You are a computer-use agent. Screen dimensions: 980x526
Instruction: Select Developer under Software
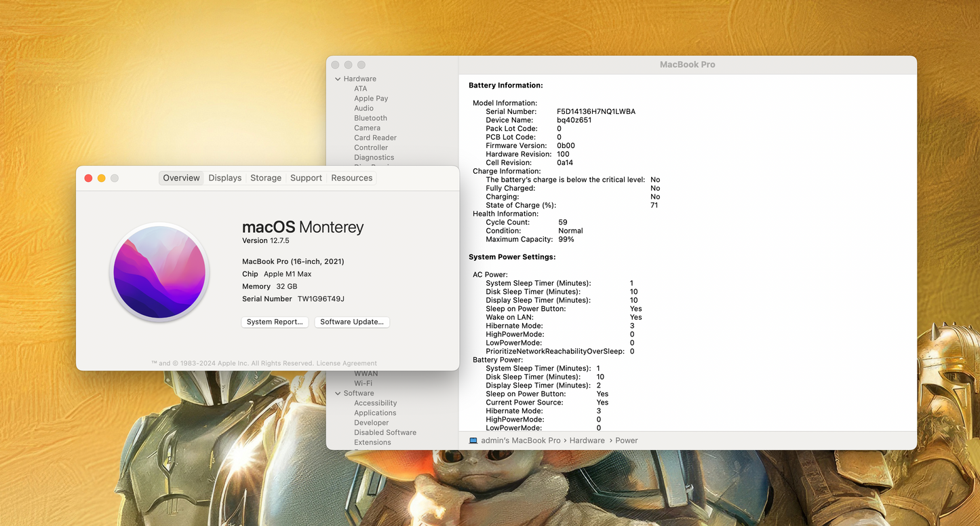click(371, 423)
